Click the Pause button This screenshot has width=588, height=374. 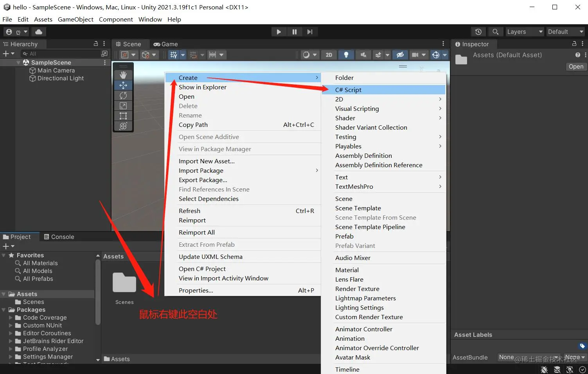(294, 32)
